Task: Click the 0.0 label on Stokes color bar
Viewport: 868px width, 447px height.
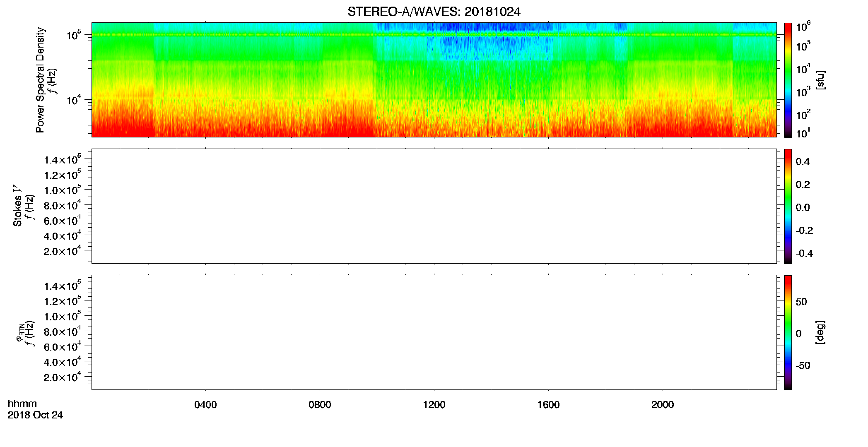Action: click(x=803, y=208)
